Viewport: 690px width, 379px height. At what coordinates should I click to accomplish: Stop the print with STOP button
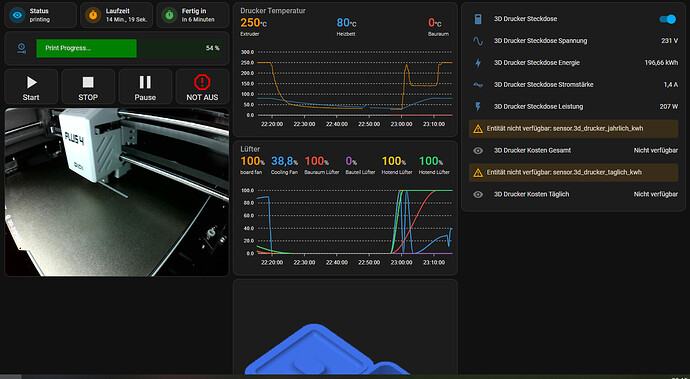point(88,87)
